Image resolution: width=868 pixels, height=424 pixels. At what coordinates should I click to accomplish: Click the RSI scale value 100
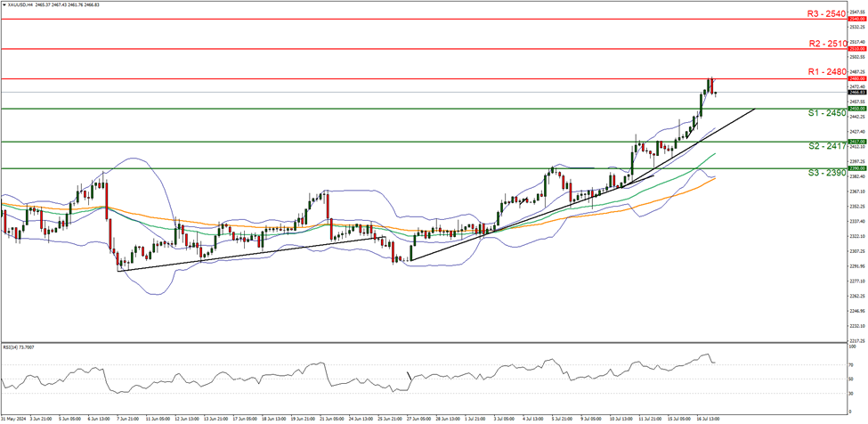pos(853,347)
